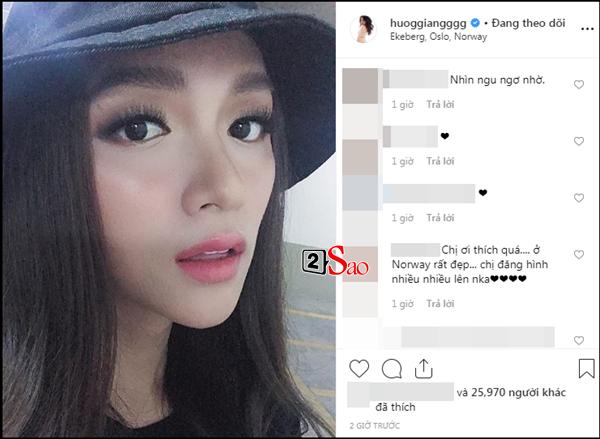Viewport: 600px width, 439px height.
Task: Open the comment speech bubble icon
Action: coord(392,369)
